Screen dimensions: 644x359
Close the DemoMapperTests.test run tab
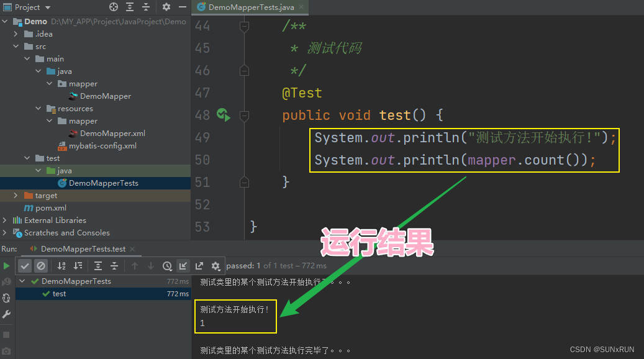[x=132, y=249]
